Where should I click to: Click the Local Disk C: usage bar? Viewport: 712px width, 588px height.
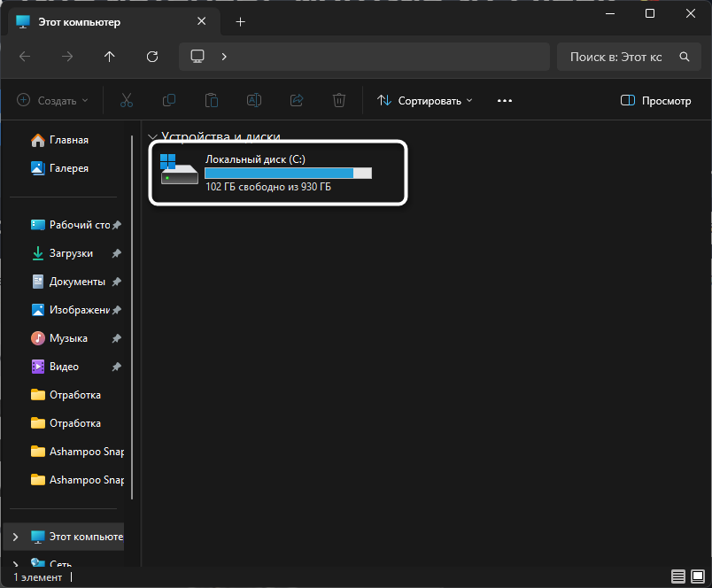(288, 174)
